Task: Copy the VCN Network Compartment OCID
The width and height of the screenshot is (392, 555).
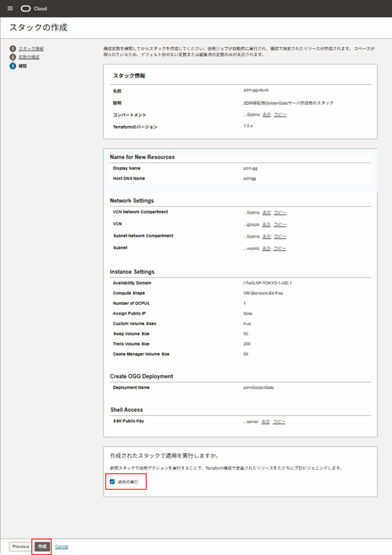Action: point(280,213)
